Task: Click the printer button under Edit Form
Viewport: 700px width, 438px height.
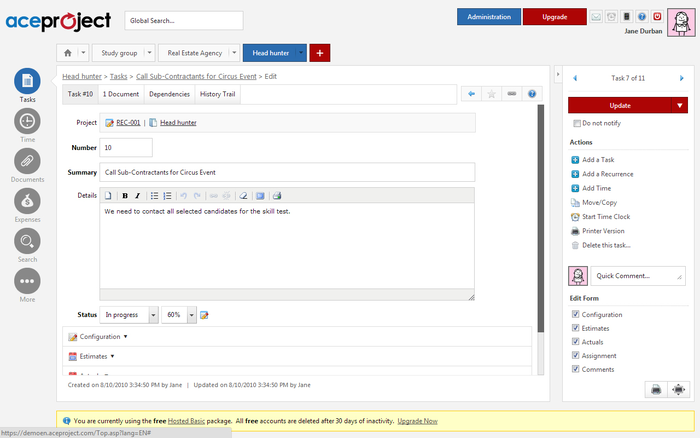Action: coord(657,388)
